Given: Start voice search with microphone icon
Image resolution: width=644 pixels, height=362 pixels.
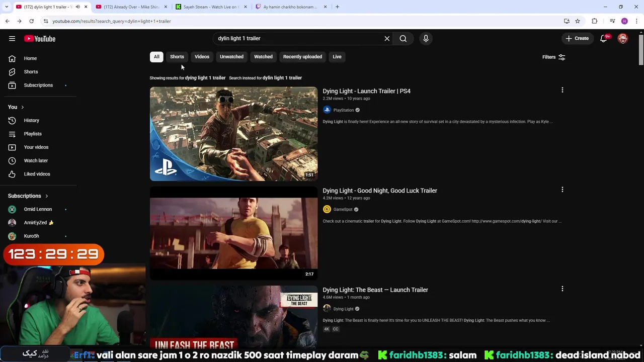Looking at the screenshot, I should tap(426, 38).
